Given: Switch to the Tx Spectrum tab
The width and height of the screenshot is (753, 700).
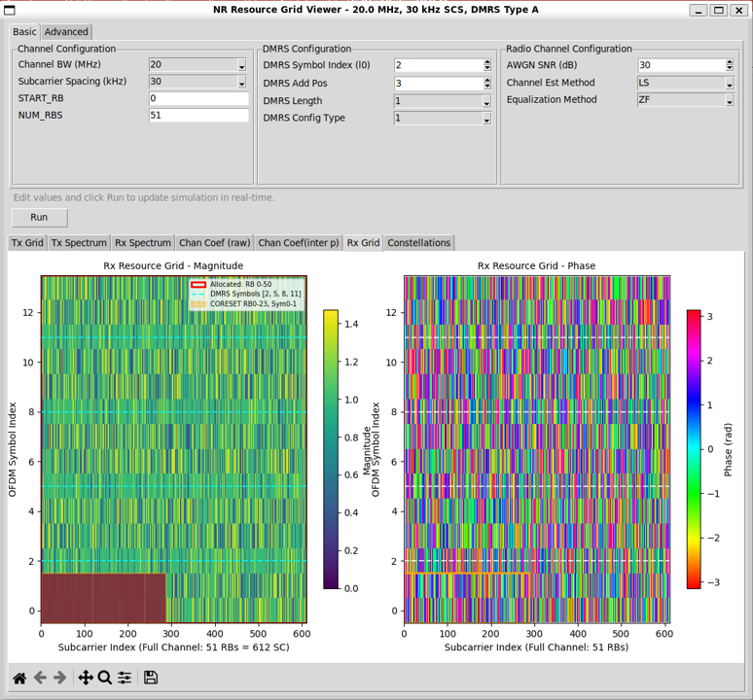Looking at the screenshot, I should coord(79,243).
